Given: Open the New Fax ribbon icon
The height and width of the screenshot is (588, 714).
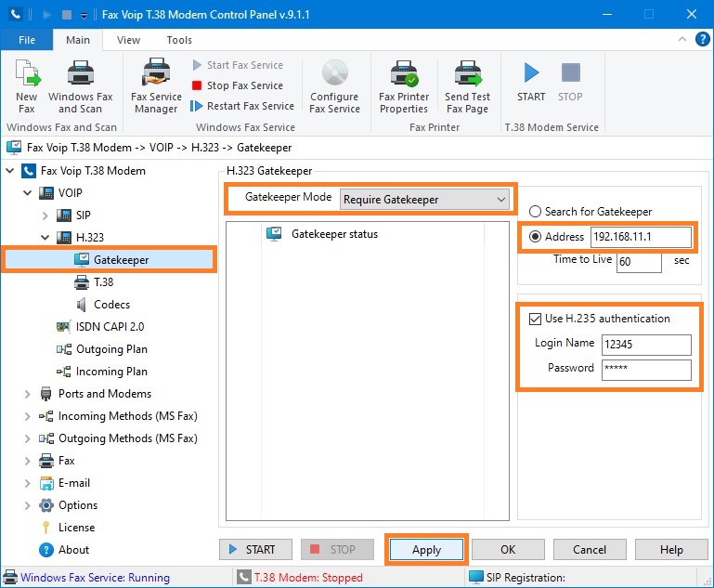Looking at the screenshot, I should (x=27, y=86).
